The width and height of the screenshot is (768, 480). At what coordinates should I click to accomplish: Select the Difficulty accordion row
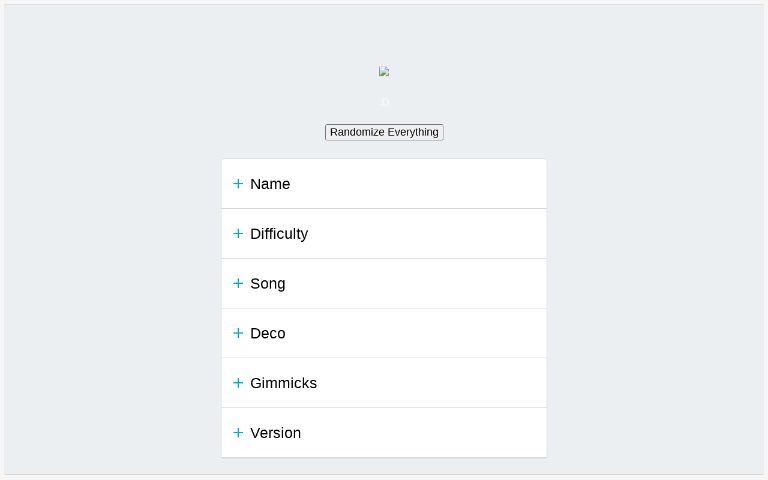click(x=384, y=234)
